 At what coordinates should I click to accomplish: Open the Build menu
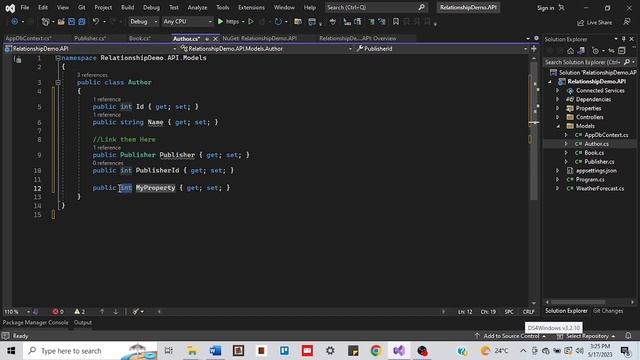tap(127, 7)
